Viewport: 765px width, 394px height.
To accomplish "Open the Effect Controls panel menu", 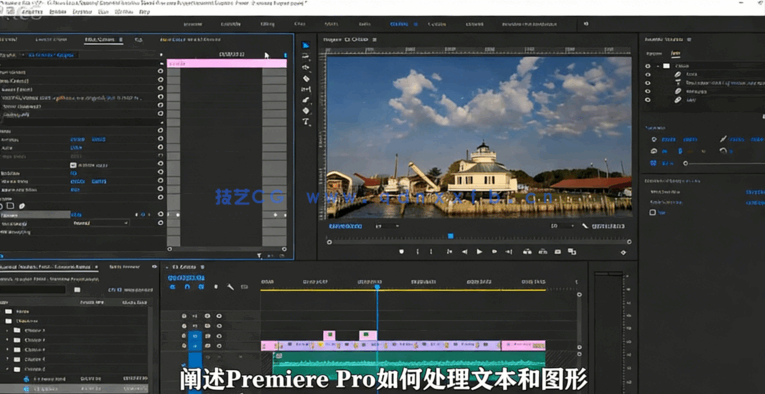I will pos(121,39).
